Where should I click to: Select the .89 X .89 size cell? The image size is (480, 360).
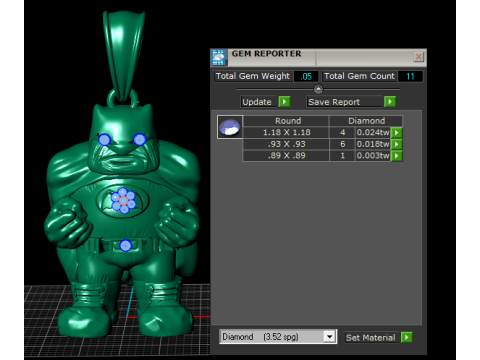[286, 156]
